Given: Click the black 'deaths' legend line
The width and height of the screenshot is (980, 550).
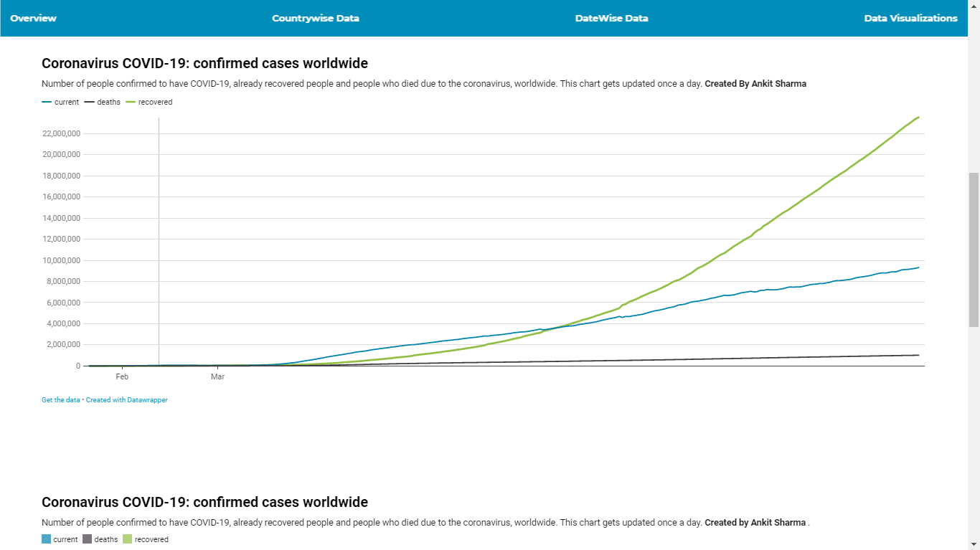Looking at the screenshot, I should pos(89,103).
